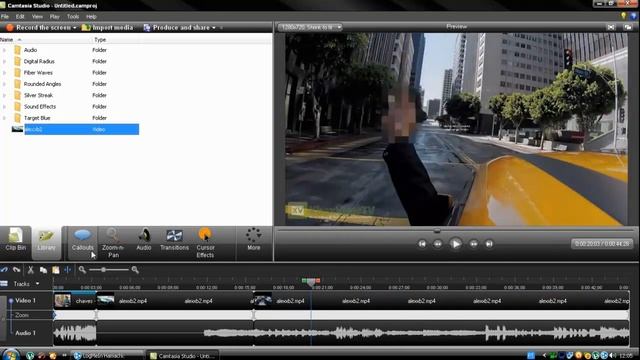
Task: Open preview dimensions dropdown
Action: point(310,27)
